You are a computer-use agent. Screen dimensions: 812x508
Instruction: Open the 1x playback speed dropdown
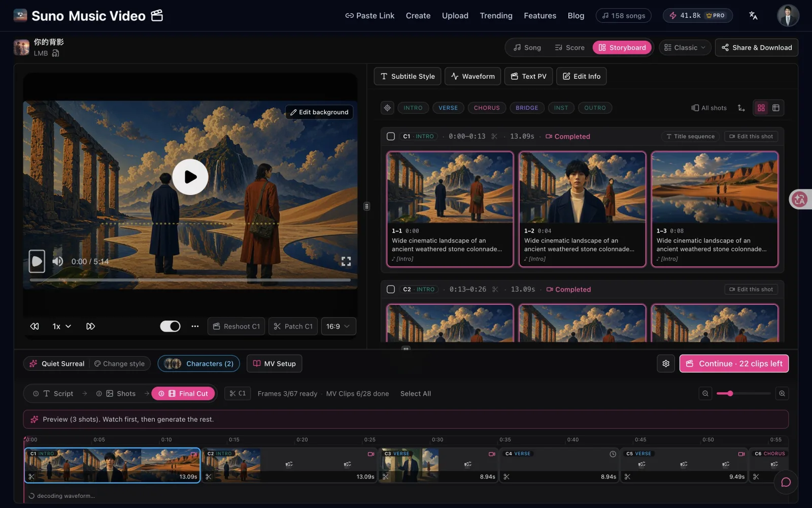(x=61, y=326)
